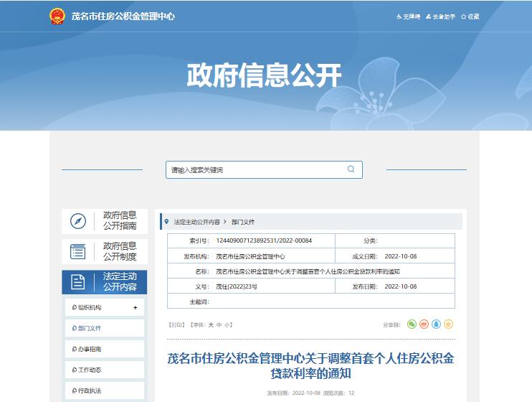The height and width of the screenshot is (402, 532).
Task: Click the national emblem logo in header
Action: coord(57,16)
